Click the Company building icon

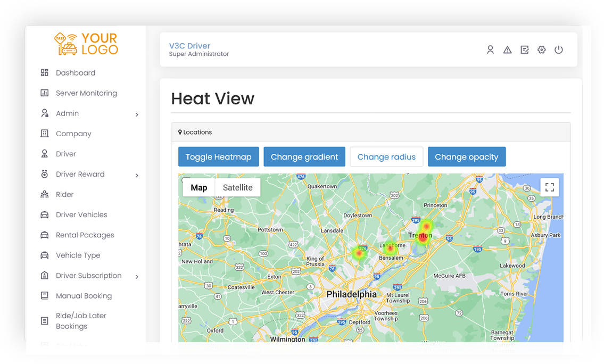[45, 134]
